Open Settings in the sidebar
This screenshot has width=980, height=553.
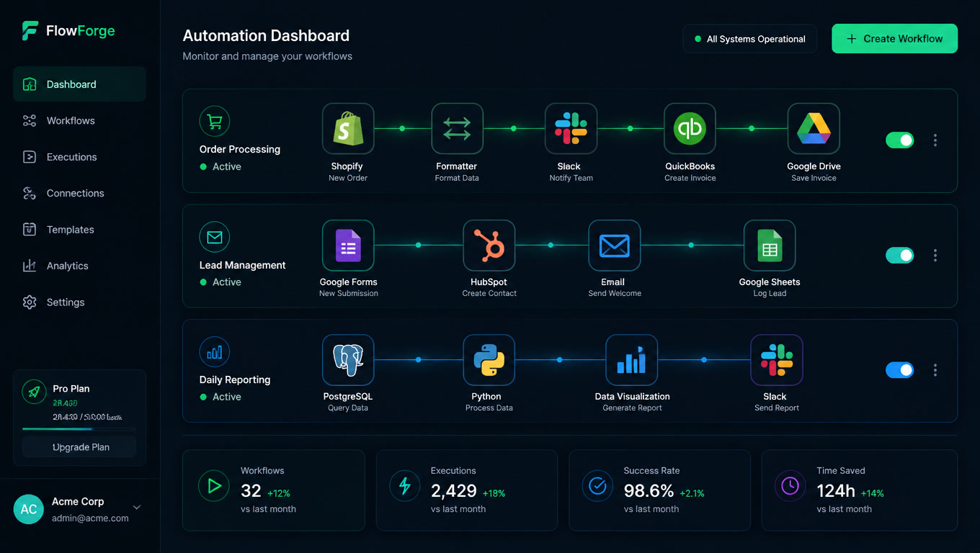pos(79,302)
